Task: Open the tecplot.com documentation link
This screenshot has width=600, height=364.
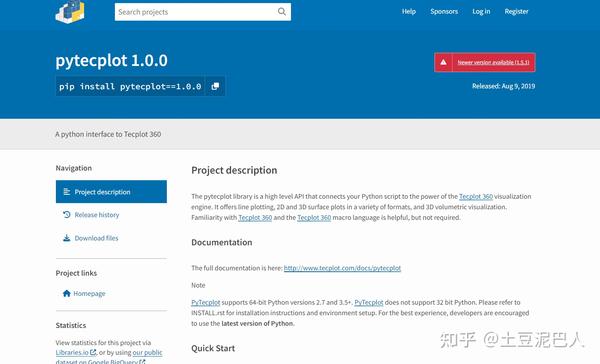Action: click(342, 268)
